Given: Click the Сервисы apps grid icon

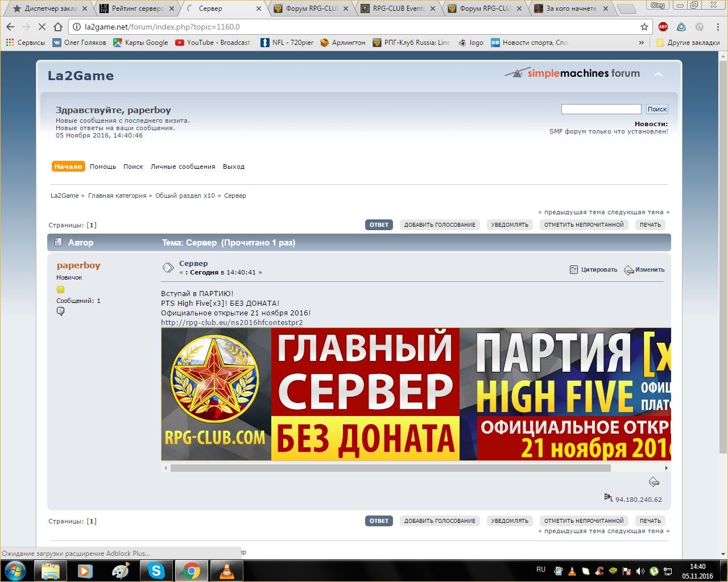Looking at the screenshot, I should tap(10, 43).
